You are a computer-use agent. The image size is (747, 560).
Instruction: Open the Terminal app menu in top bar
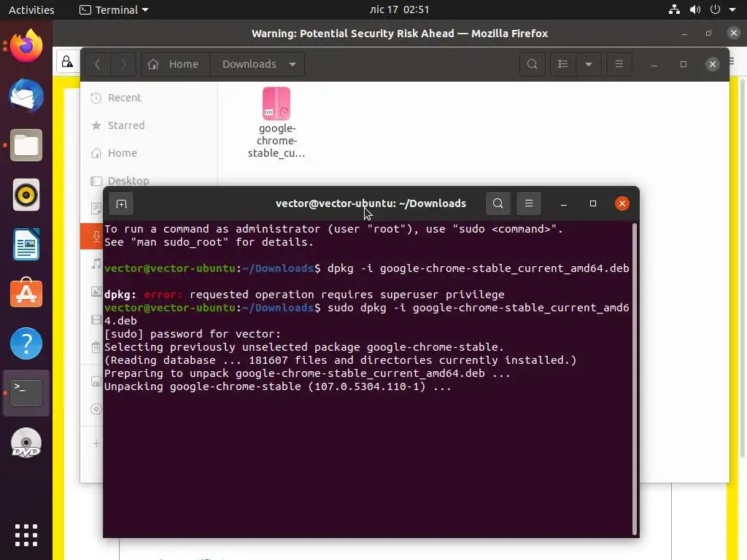(x=114, y=9)
